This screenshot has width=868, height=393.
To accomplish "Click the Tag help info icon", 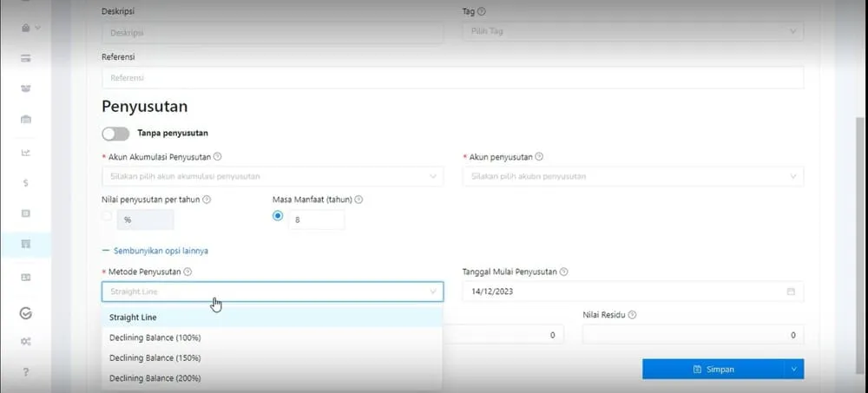I will pos(482,11).
